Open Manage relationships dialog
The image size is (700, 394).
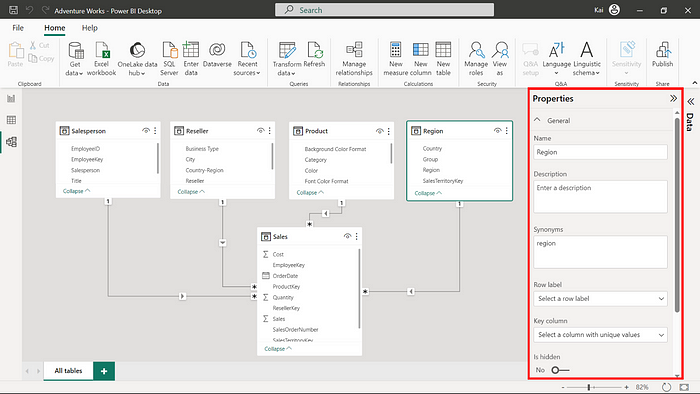click(354, 58)
